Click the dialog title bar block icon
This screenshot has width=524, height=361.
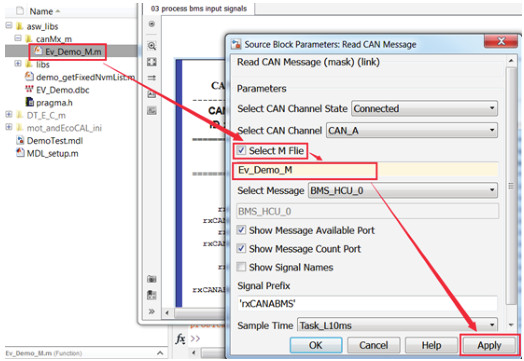236,44
